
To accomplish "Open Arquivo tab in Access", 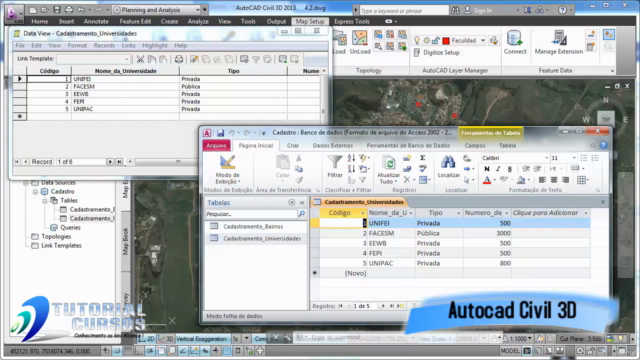I will 216,145.
